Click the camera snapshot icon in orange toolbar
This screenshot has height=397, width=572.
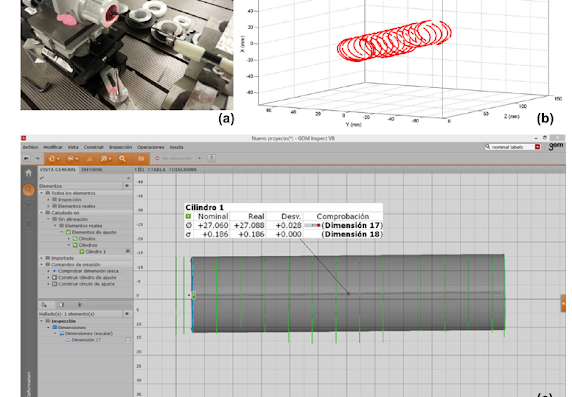[141, 158]
